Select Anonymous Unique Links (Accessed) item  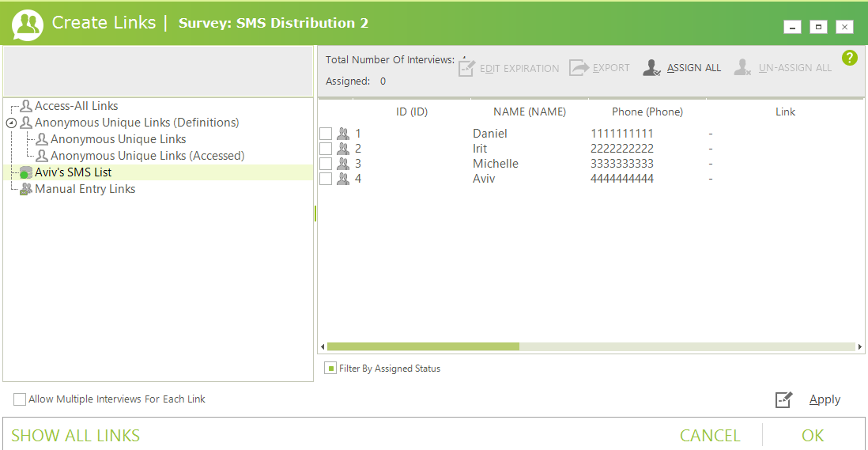click(147, 156)
